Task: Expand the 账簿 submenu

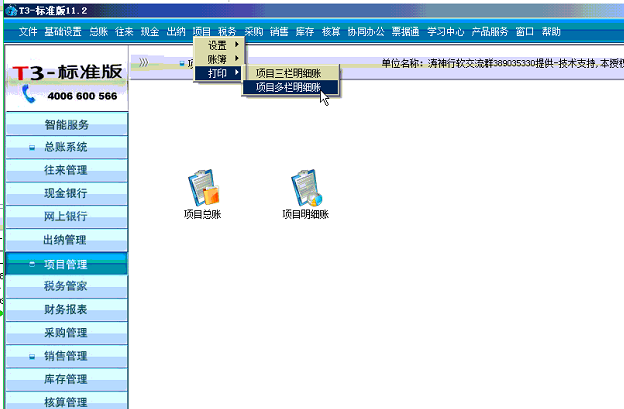Action: pyautogui.click(x=219, y=59)
